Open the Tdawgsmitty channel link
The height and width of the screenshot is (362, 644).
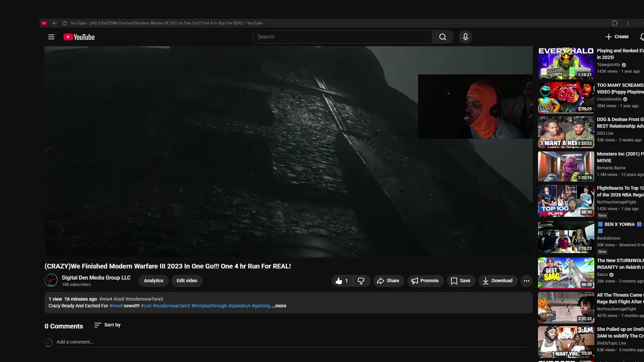click(x=609, y=65)
